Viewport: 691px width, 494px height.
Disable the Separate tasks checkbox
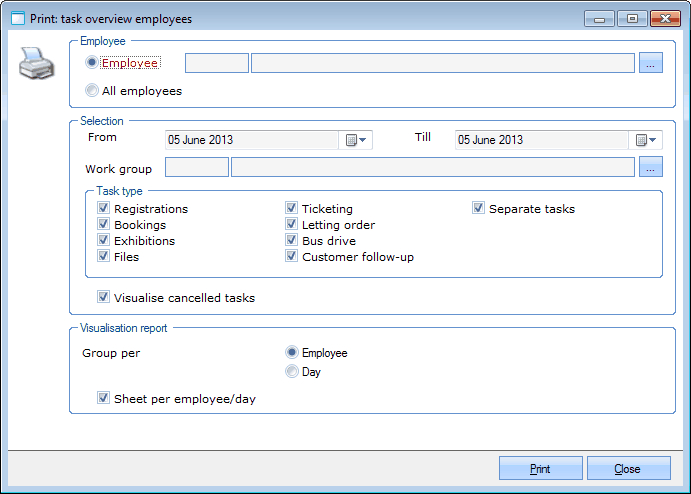(x=479, y=209)
